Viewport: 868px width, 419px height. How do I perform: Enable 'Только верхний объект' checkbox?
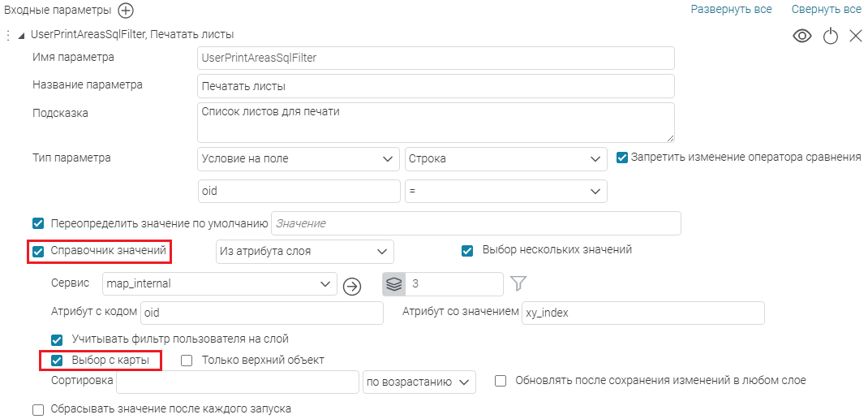187,361
